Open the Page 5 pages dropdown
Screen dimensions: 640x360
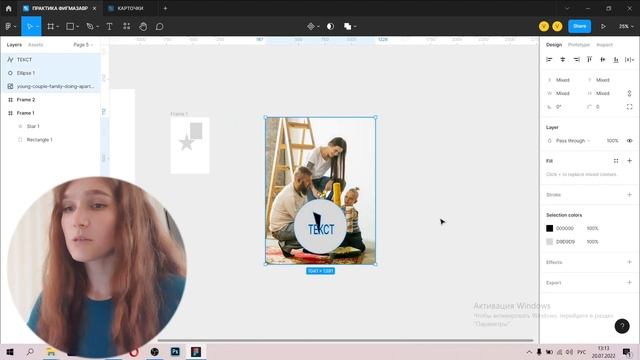(83, 45)
